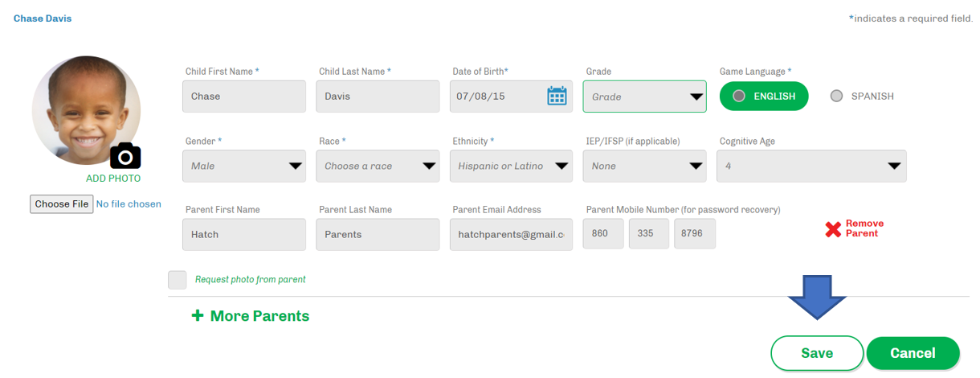This screenshot has width=980, height=378.
Task: Click the Chase Davis name link
Action: pos(43,18)
